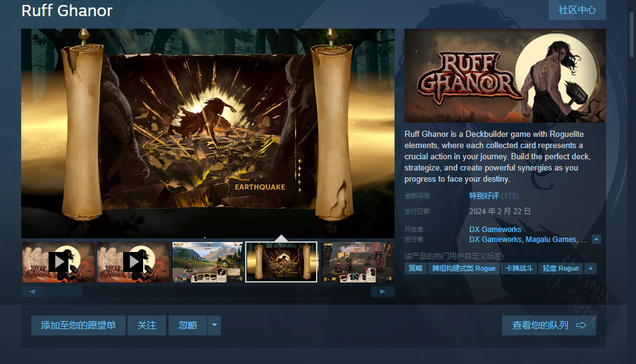636x364 pixels.
Task: Open the dropdown arrow beside 忽略
Action: (214, 325)
